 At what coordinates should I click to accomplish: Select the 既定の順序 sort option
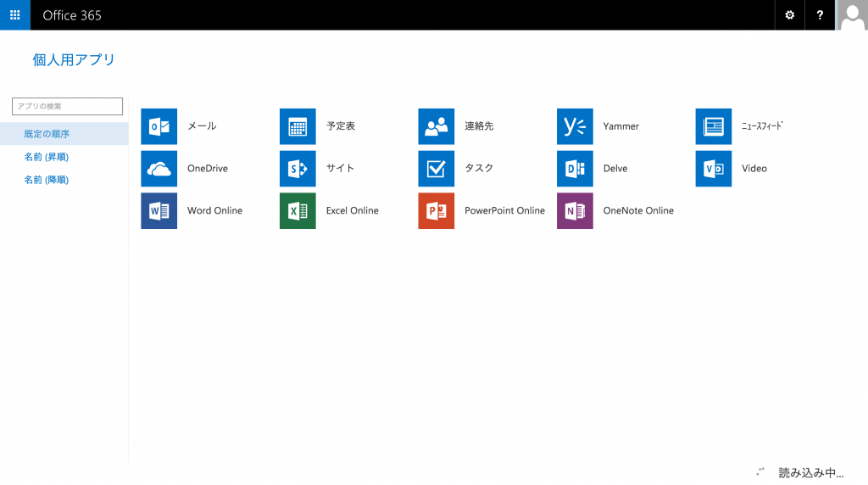pos(64,134)
